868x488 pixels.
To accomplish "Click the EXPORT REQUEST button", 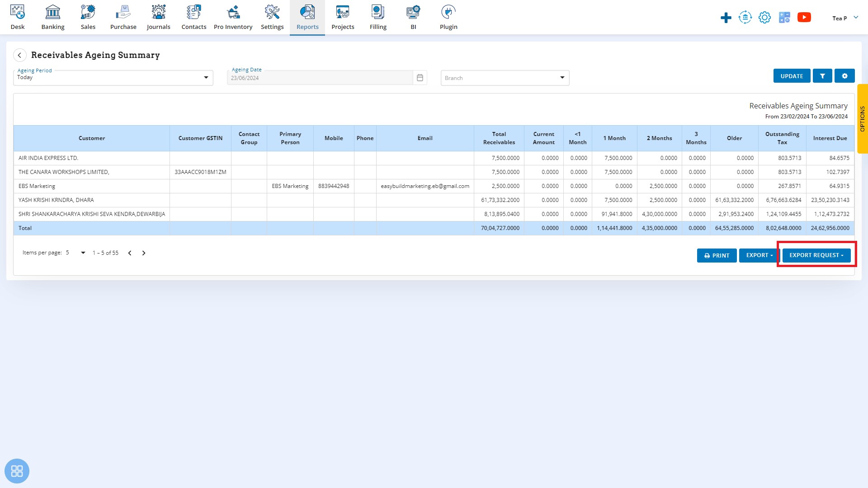I will tap(817, 255).
